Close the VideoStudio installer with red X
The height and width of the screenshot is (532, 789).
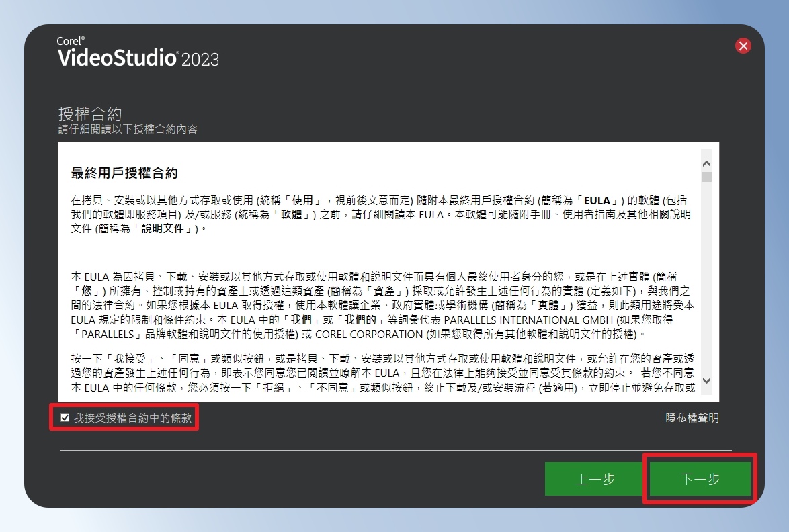coord(743,46)
